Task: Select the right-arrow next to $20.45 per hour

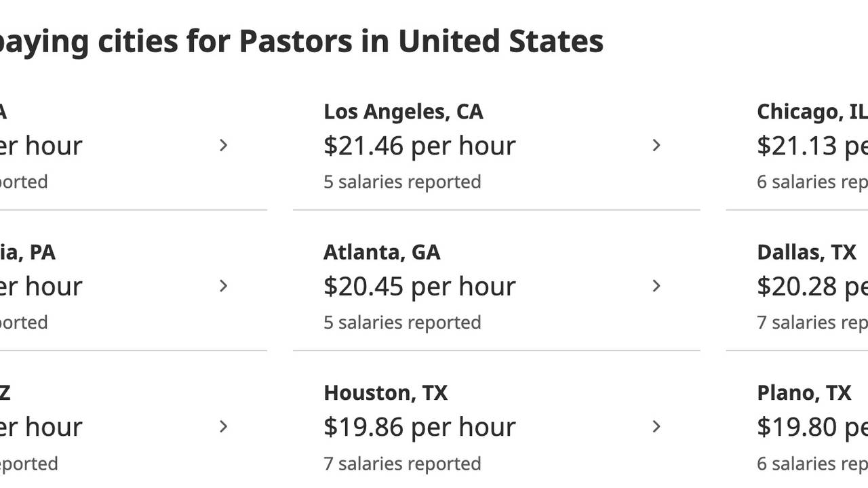Action: coord(656,286)
